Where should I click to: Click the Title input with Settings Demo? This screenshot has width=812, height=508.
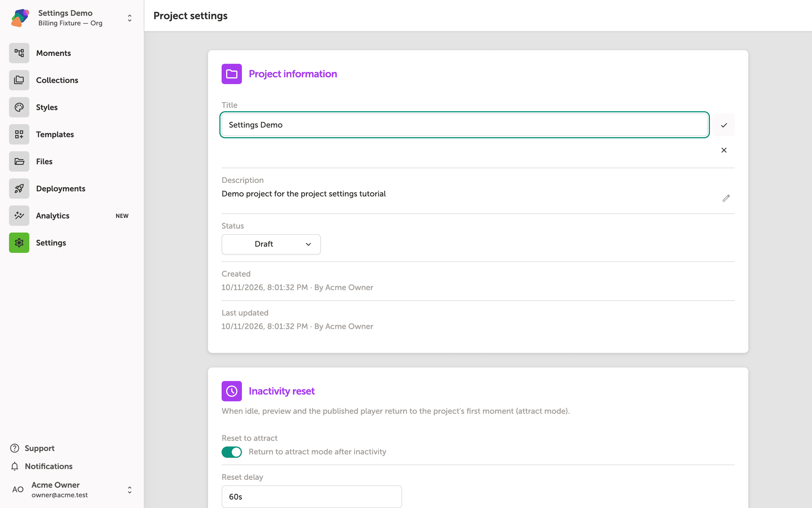click(465, 125)
